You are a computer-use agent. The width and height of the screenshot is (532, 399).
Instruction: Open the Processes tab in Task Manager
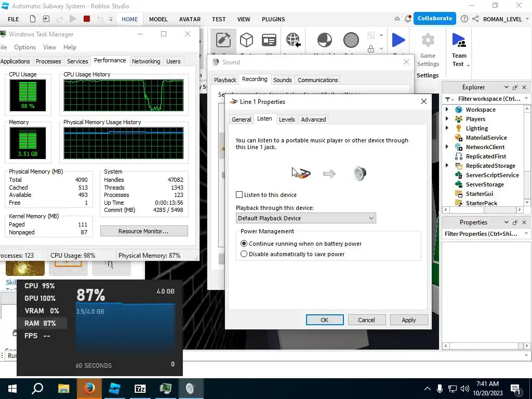(48, 61)
